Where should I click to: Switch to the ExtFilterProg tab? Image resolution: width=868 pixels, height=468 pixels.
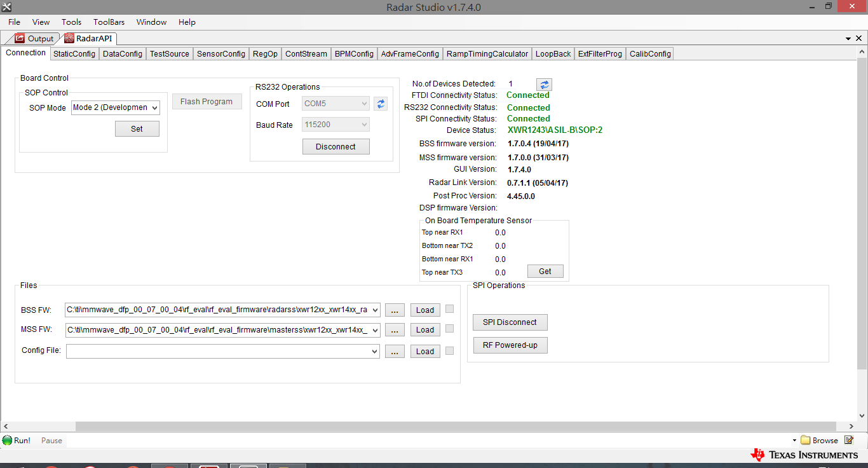click(x=600, y=54)
